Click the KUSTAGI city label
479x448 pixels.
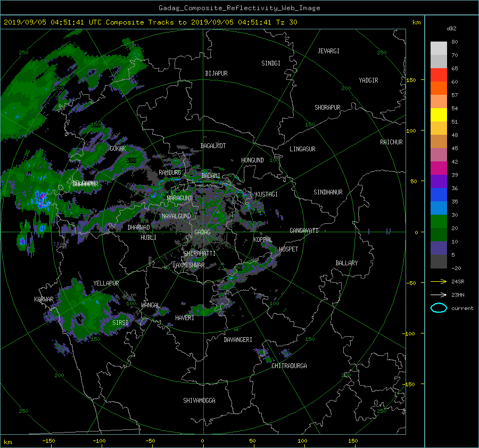[267, 194]
